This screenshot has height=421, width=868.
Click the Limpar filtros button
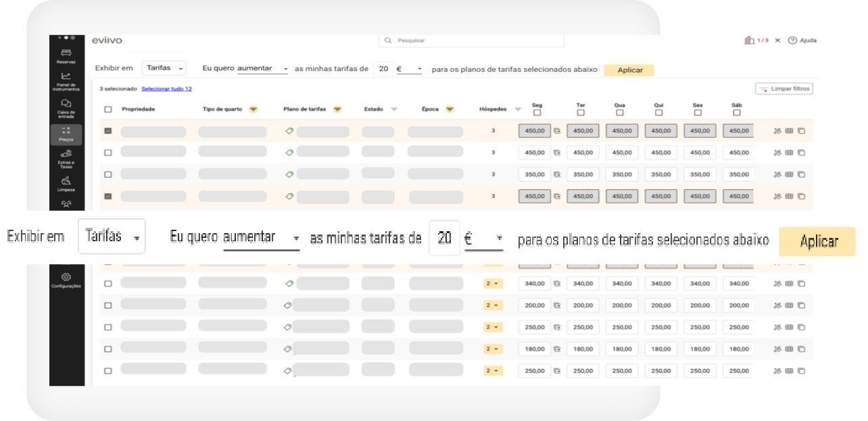point(783,89)
